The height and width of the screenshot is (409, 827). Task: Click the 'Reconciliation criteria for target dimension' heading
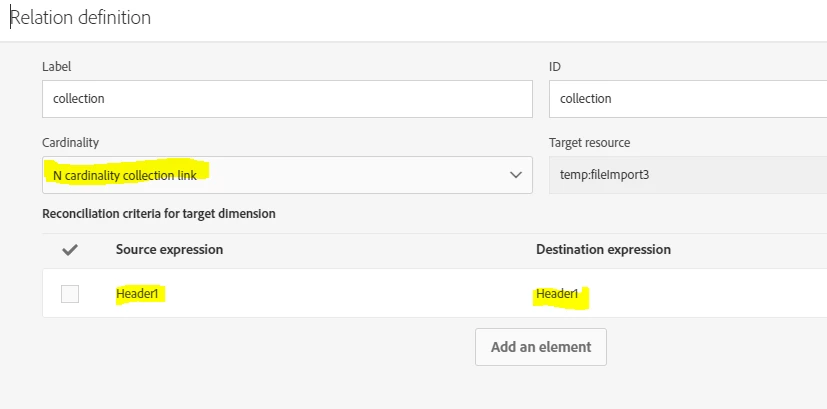[158, 213]
